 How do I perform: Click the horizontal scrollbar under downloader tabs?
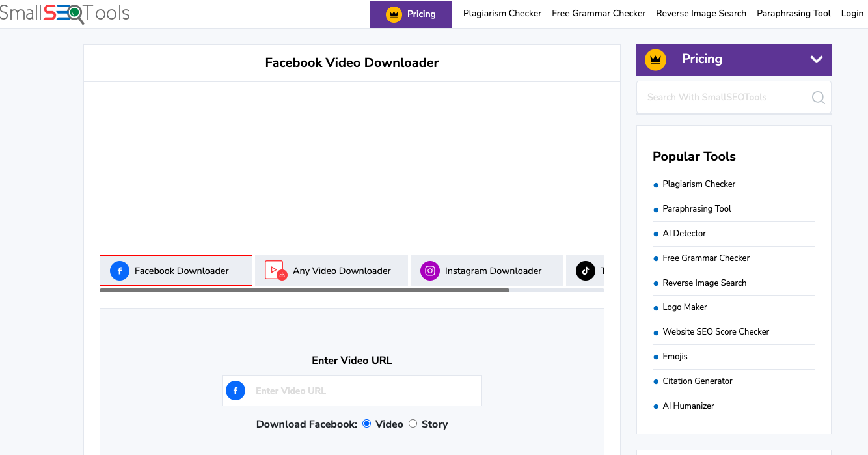[305, 290]
